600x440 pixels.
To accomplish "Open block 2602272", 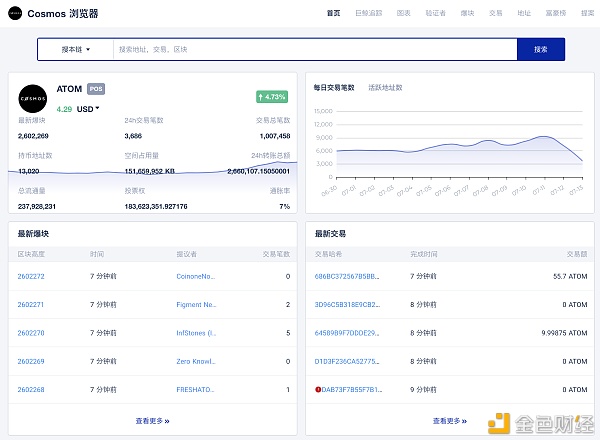I will [x=31, y=276].
